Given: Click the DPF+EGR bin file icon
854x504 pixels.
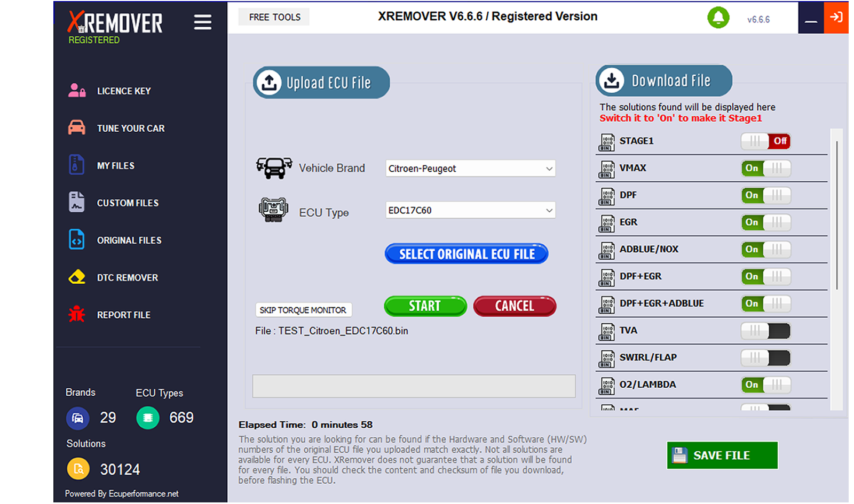Looking at the screenshot, I should [606, 278].
